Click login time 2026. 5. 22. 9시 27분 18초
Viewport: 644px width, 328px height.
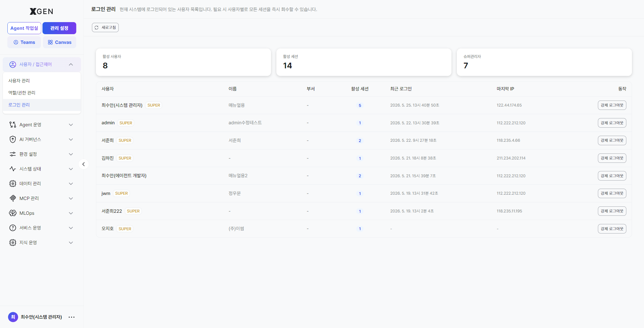pos(413,140)
